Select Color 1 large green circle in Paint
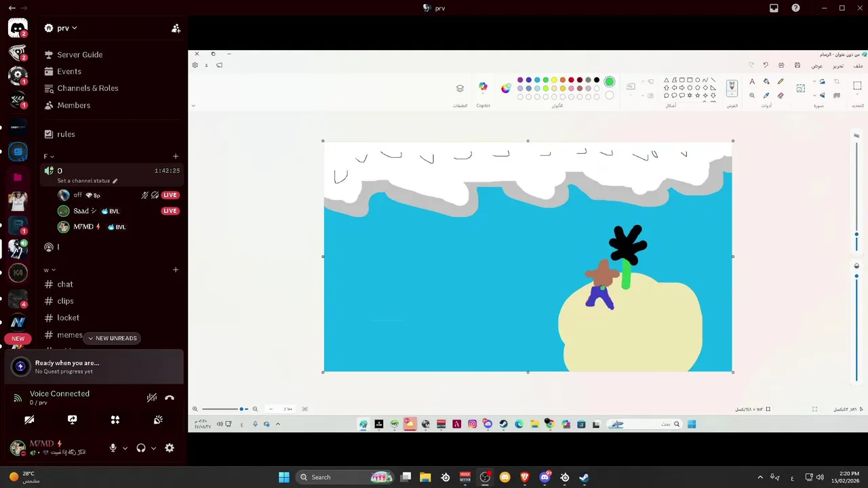Viewport: 868px width, 488px height. coord(610,82)
